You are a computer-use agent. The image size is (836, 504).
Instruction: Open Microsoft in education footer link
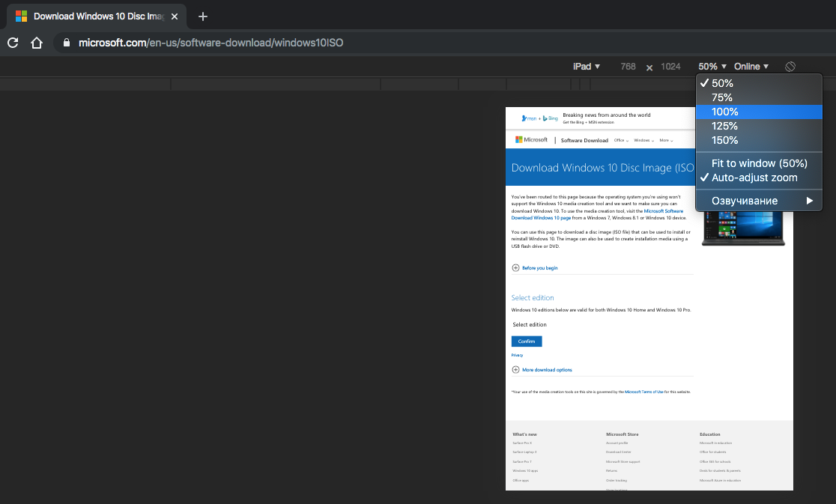pos(715,443)
